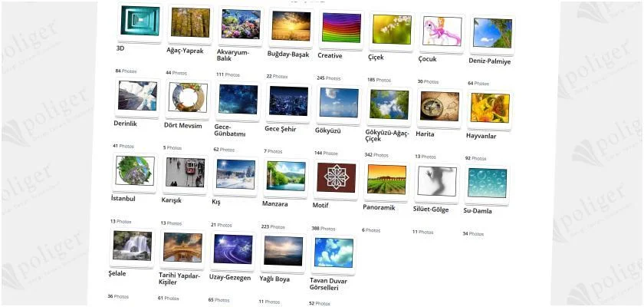Open the Gökyüzü-Ağaç-Çiçek tree canopy thumbnail
Viewport: 644px width, 307px height.
coord(389,105)
